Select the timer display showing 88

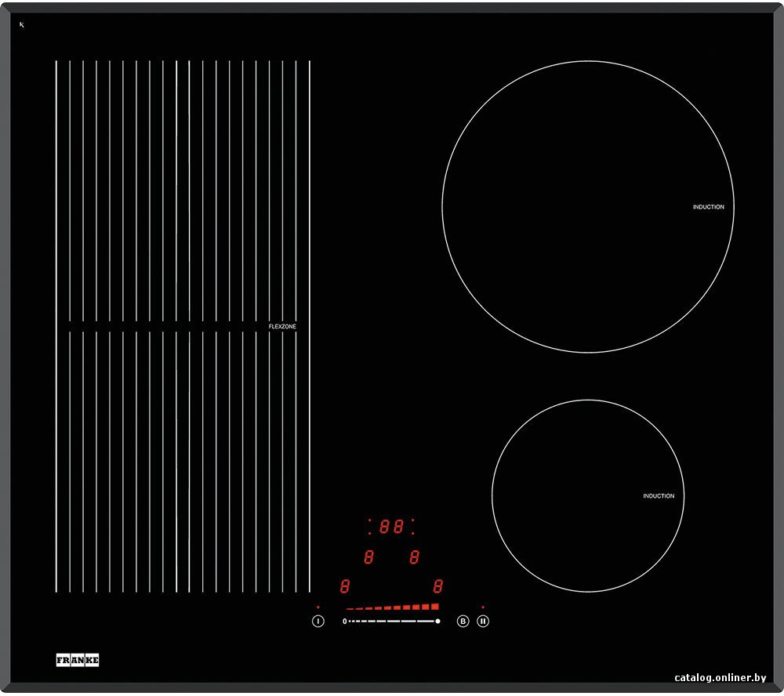391,527
